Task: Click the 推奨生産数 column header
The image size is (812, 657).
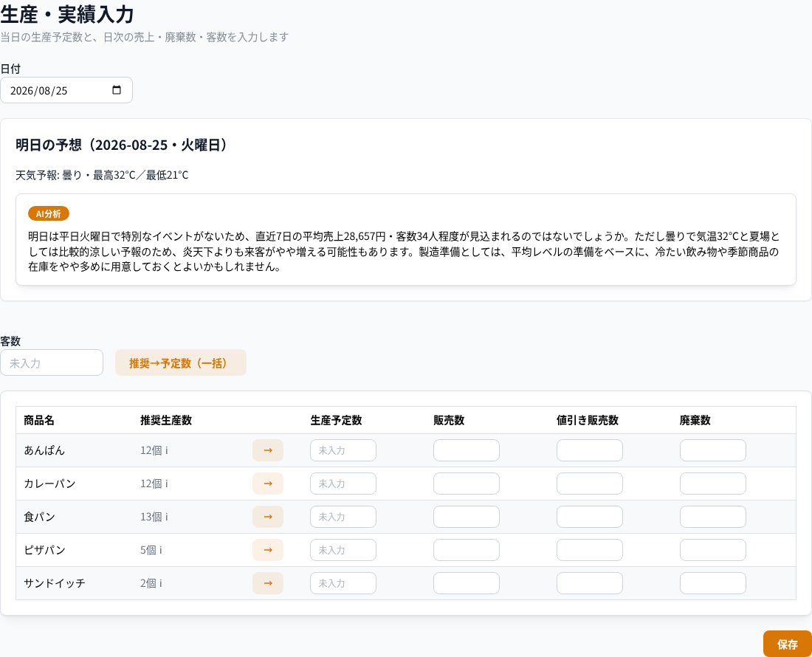Action: (165, 420)
